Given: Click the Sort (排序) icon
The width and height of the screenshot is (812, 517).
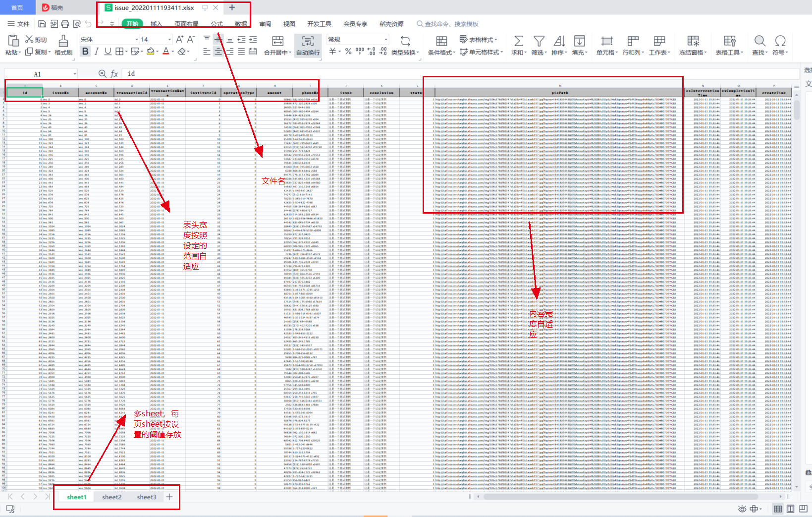Looking at the screenshot, I should click(x=559, y=41).
